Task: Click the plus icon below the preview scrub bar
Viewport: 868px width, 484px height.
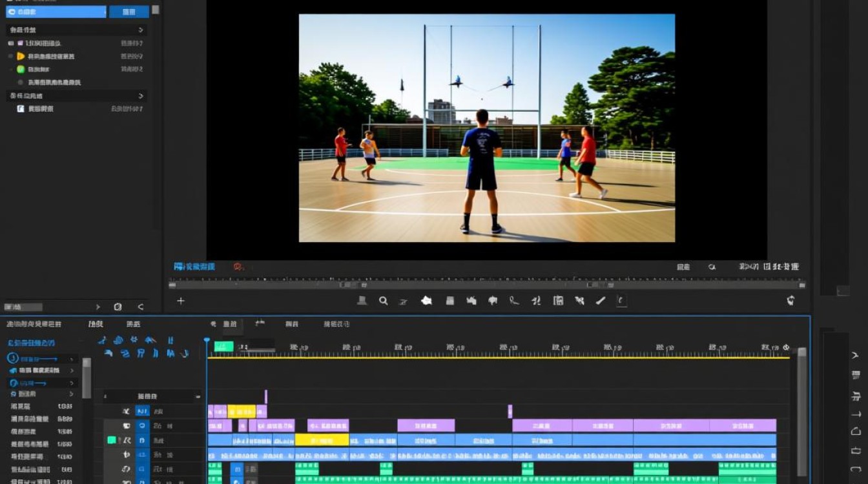Action: (181, 301)
